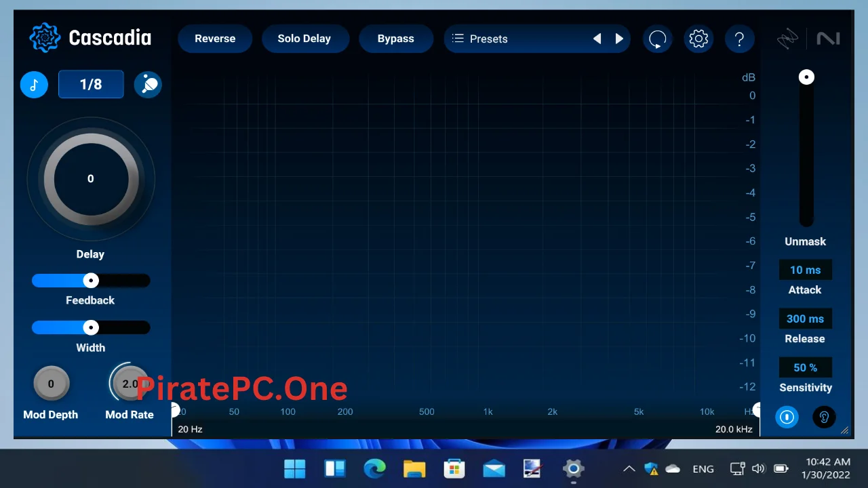Click the Mod Rate knob

130,384
